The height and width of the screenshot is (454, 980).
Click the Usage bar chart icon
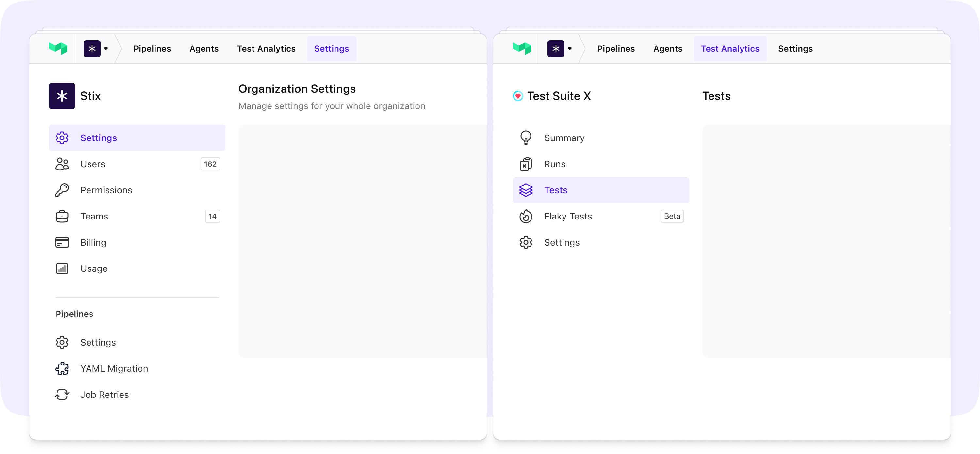tap(62, 268)
